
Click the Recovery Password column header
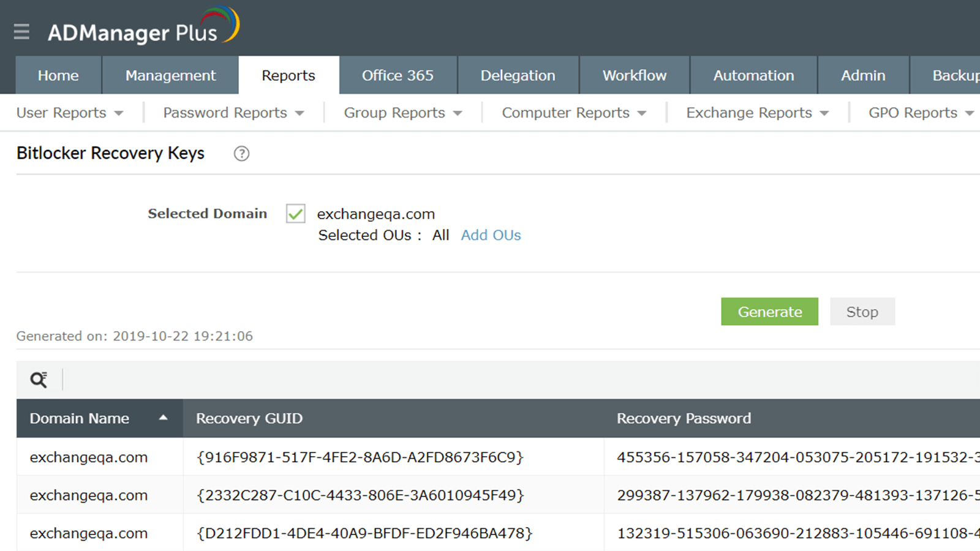pyautogui.click(x=792, y=418)
